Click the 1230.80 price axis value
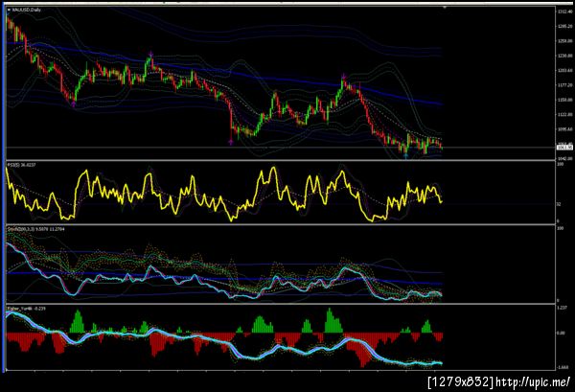Viewport: 575px width, 392px height. click(564, 56)
